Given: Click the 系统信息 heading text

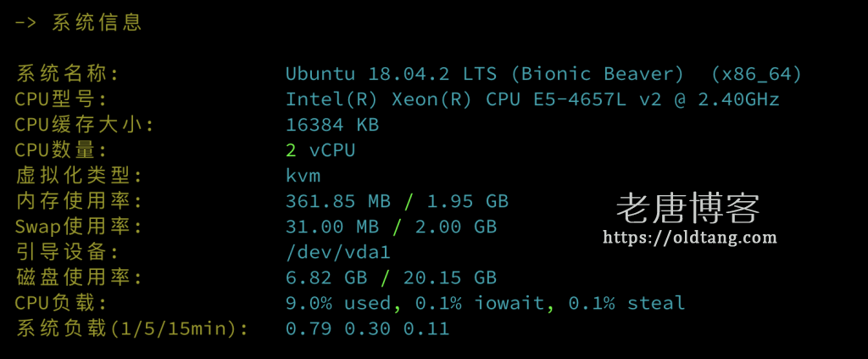Looking at the screenshot, I should click(x=97, y=23).
